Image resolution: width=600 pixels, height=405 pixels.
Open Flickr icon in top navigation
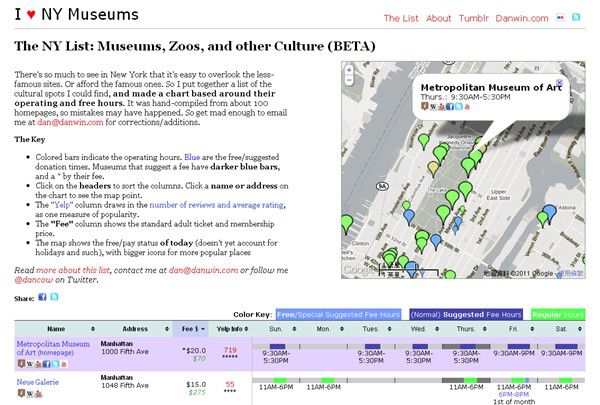560,17
